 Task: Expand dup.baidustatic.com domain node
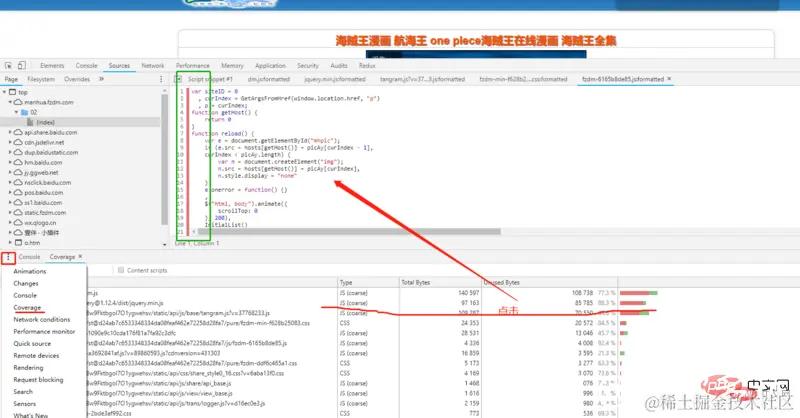(10, 152)
